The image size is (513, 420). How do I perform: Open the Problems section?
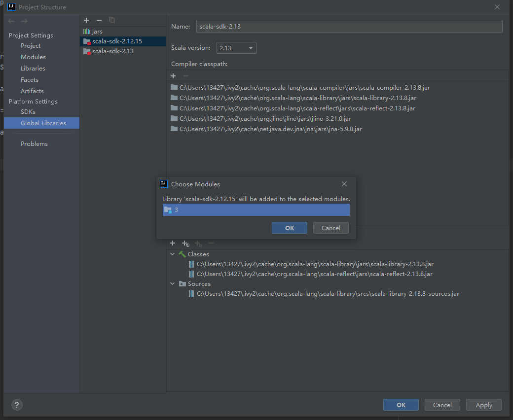35,144
